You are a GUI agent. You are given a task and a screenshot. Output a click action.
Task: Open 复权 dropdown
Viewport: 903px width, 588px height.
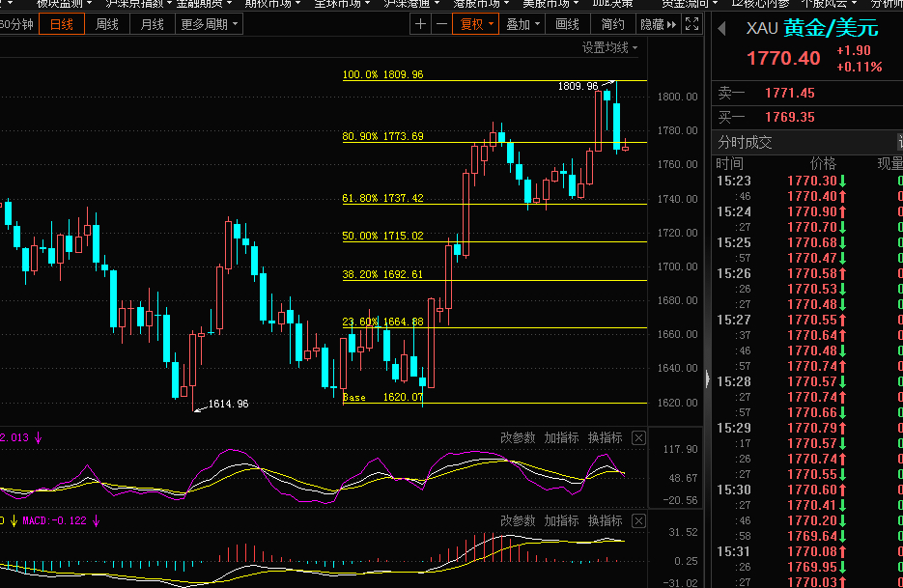[476, 24]
